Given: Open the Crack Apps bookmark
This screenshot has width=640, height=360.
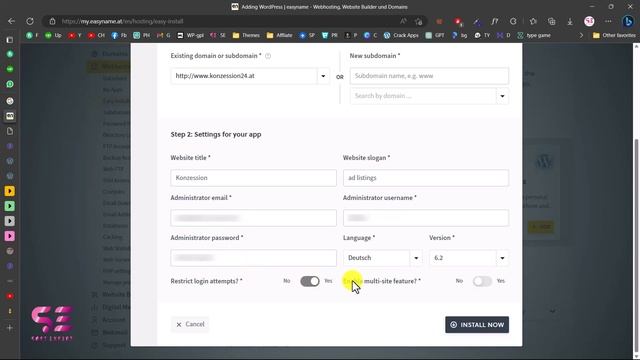Looking at the screenshot, I should click(x=401, y=36).
